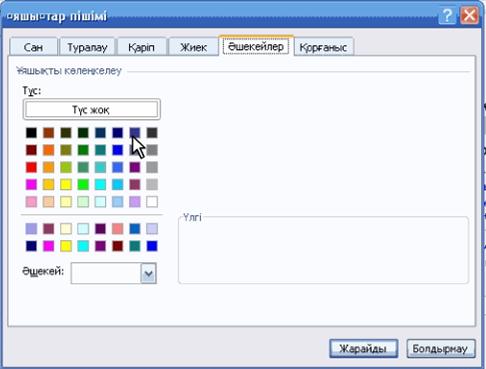Choose the green swatch in second row

coord(83,150)
